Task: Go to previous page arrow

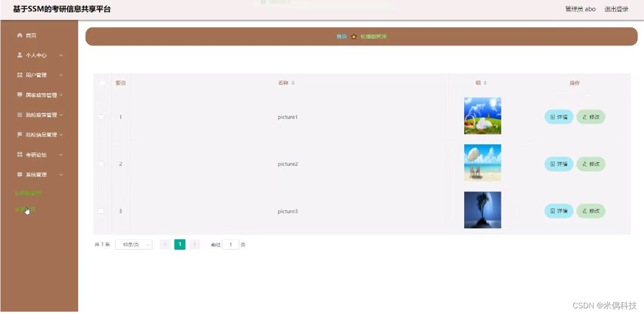Action: point(165,245)
